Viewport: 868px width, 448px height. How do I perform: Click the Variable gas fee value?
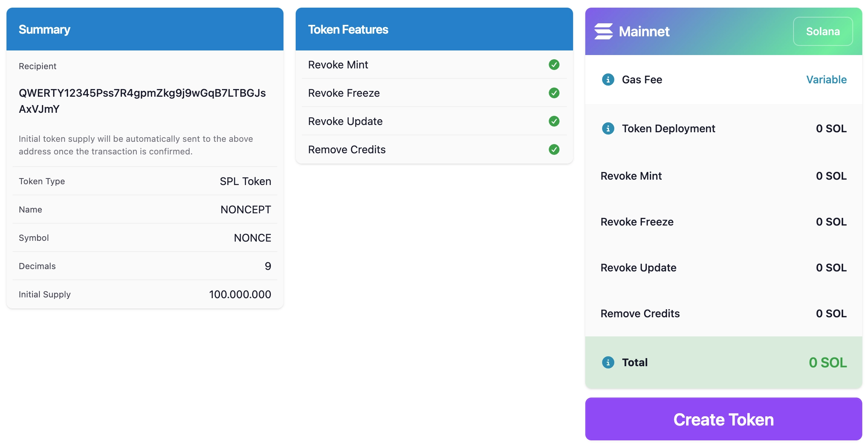point(826,80)
